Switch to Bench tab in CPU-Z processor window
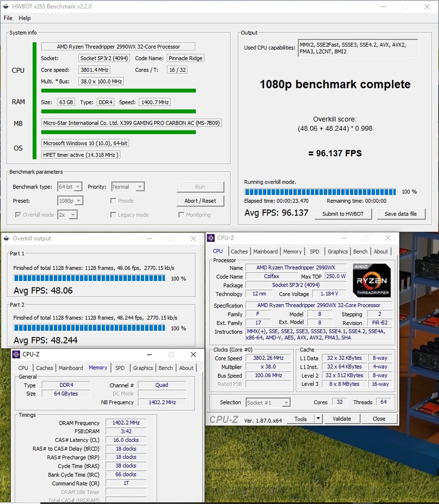This screenshot has width=439, height=504. 360,252
